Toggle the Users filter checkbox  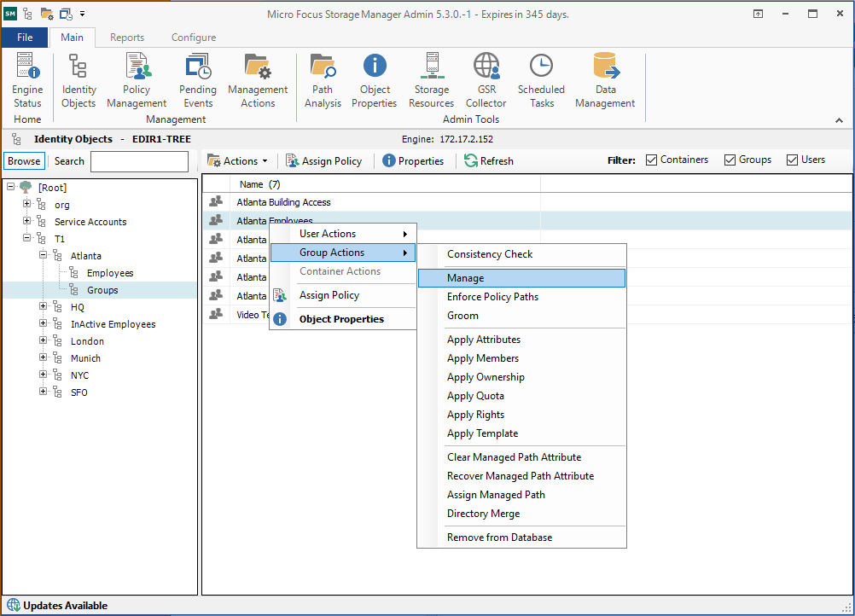tap(792, 160)
